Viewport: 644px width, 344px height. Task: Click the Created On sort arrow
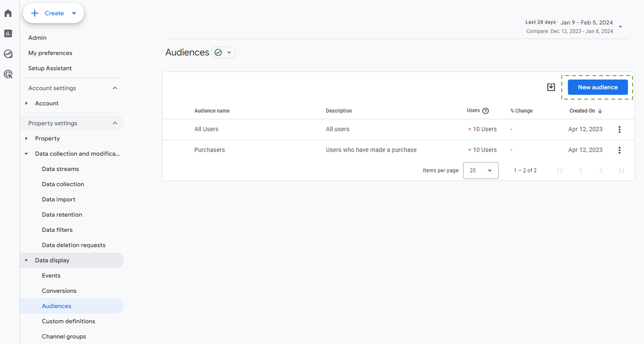[600, 111]
